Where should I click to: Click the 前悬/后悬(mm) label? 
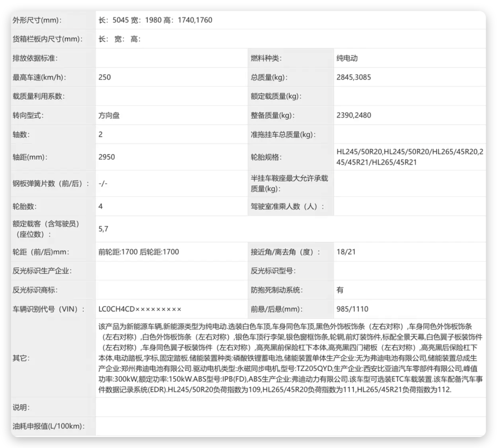(x=277, y=309)
